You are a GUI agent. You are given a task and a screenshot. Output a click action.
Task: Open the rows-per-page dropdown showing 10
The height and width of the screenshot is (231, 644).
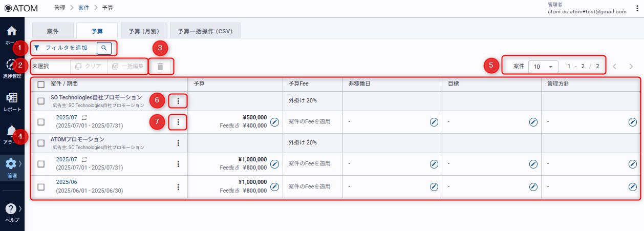tap(543, 67)
